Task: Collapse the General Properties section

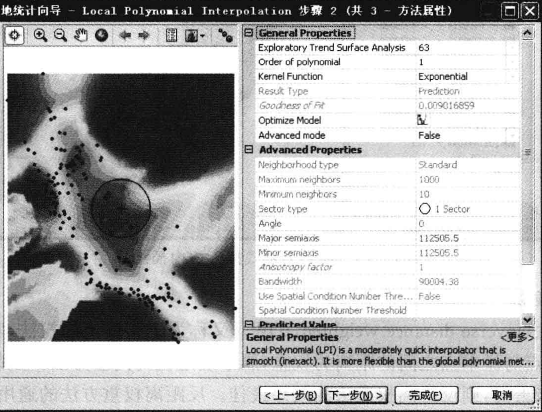Action: (x=249, y=33)
